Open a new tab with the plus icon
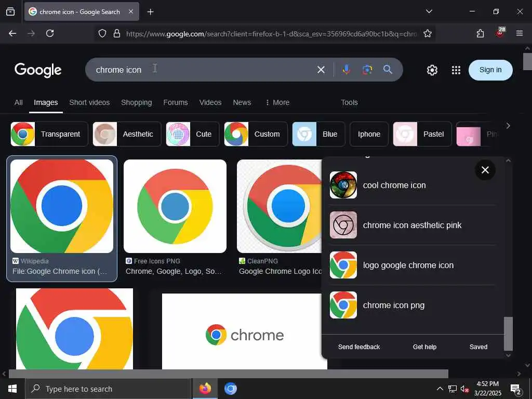The height and width of the screenshot is (399, 532). click(150, 12)
